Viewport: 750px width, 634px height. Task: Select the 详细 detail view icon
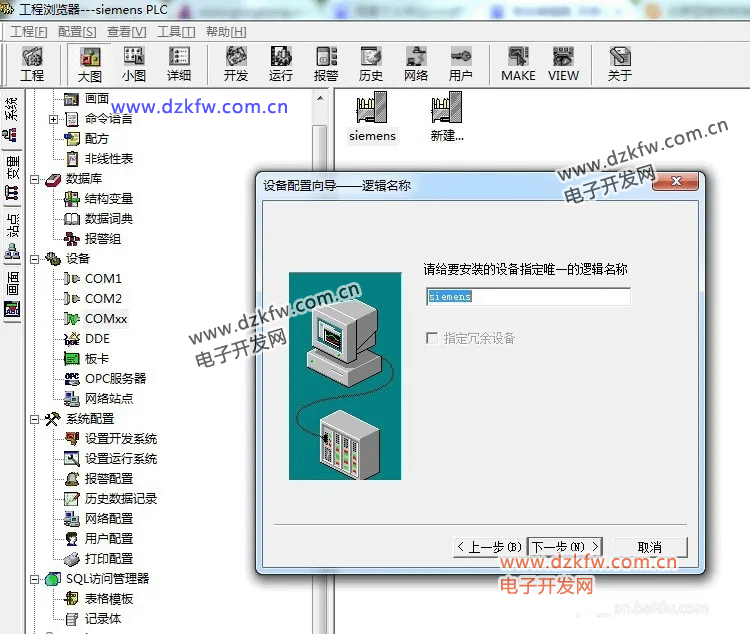[179, 64]
